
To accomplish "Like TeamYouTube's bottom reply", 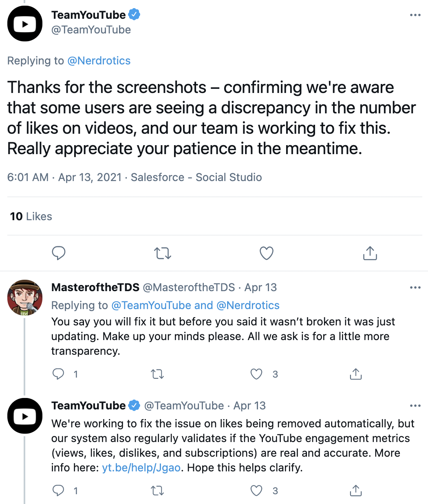I will click(256, 491).
